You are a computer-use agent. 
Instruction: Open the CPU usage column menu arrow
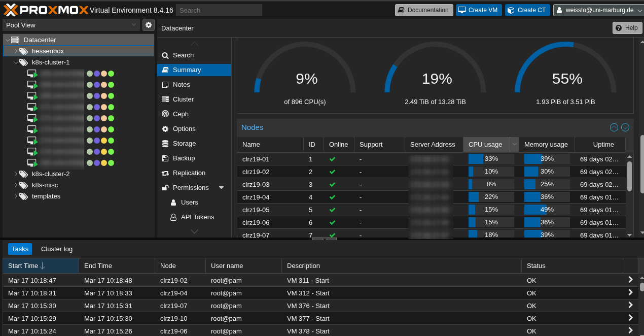[x=515, y=145]
